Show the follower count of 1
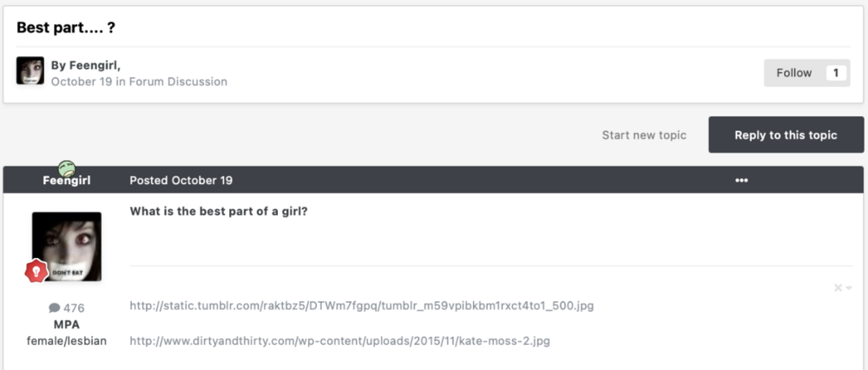Screen dimensions: 868x370 (x=836, y=73)
